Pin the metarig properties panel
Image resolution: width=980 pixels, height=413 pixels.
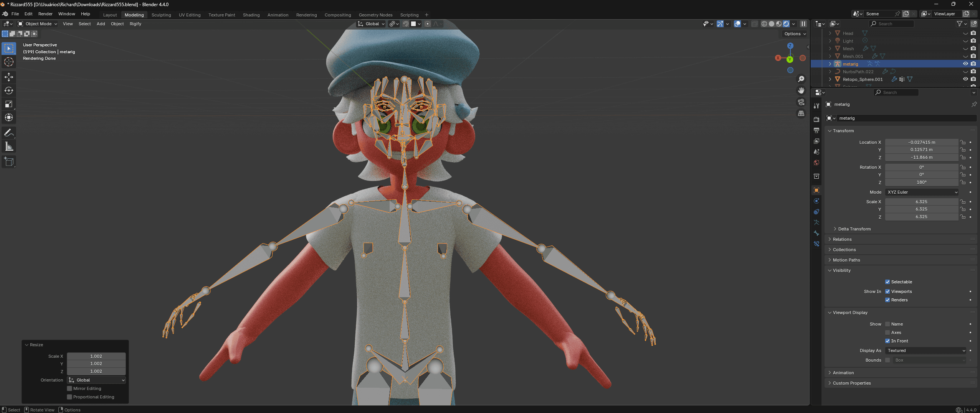point(974,104)
